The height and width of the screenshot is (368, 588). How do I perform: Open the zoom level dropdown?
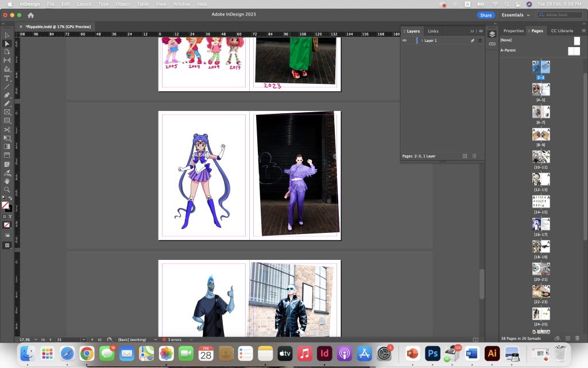[x=36, y=339]
